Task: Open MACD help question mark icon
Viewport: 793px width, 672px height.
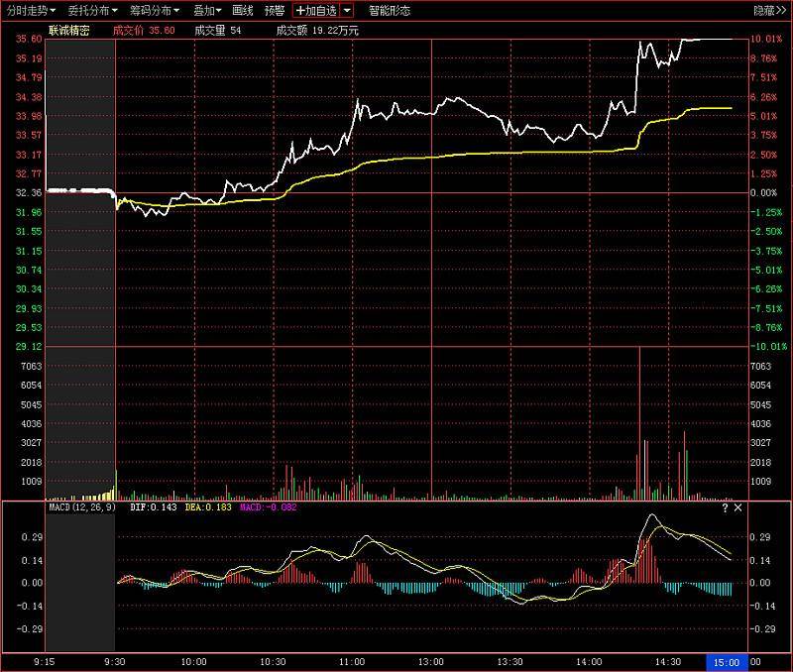Action: (x=725, y=507)
